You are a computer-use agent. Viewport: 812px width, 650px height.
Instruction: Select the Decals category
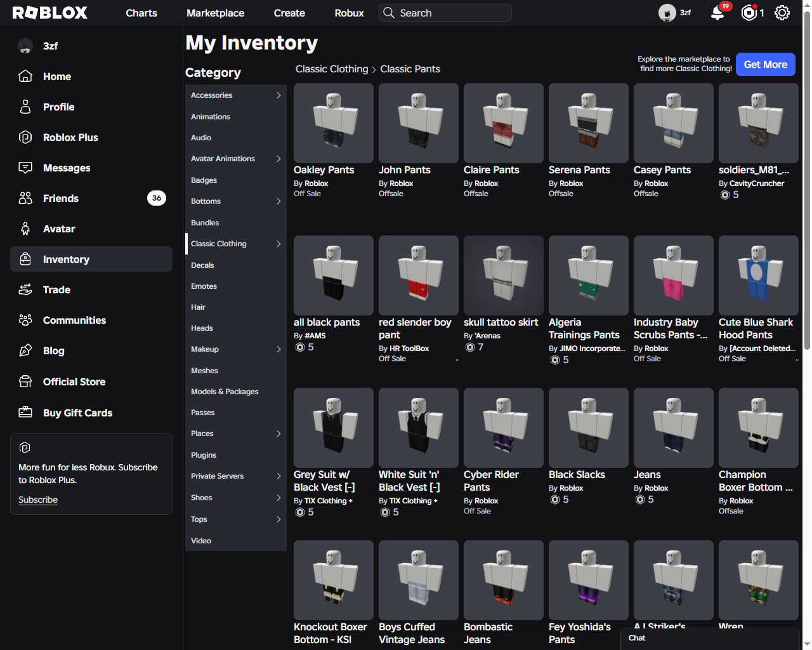[x=236, y=265]
